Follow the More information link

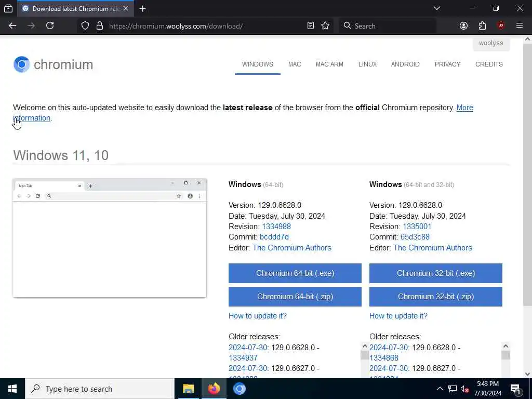point(464,108)
